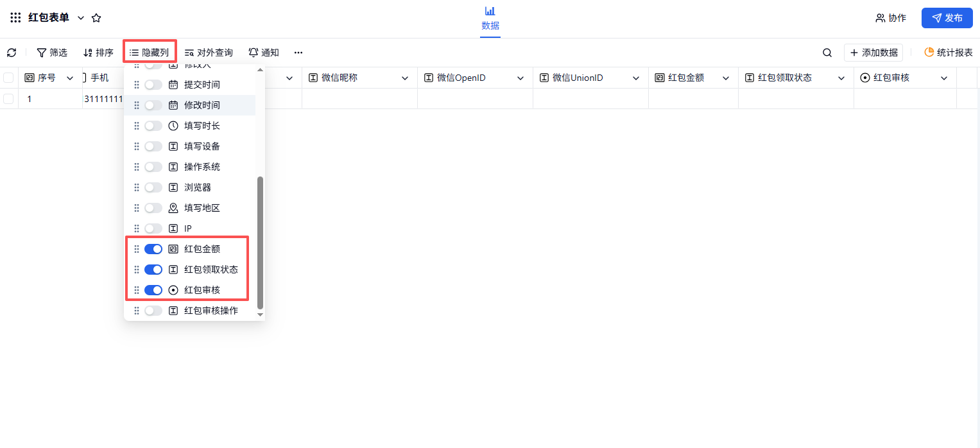Open 通知 bell notification settings
This screenshot has width=980, height=448.
coord(264,53)
